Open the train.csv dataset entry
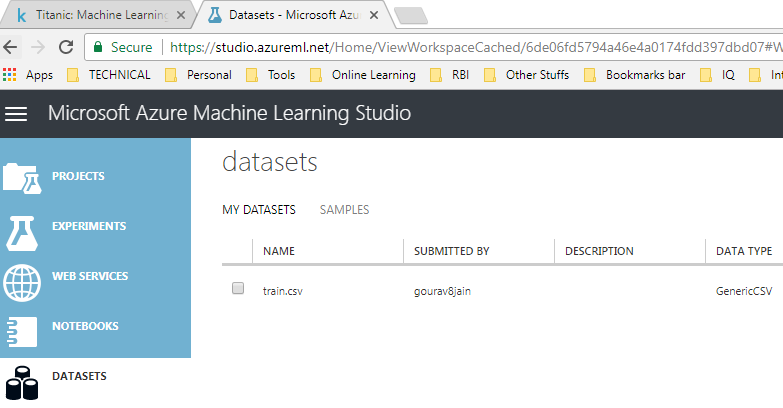The image size is (783, 408). tap(282, 290)
